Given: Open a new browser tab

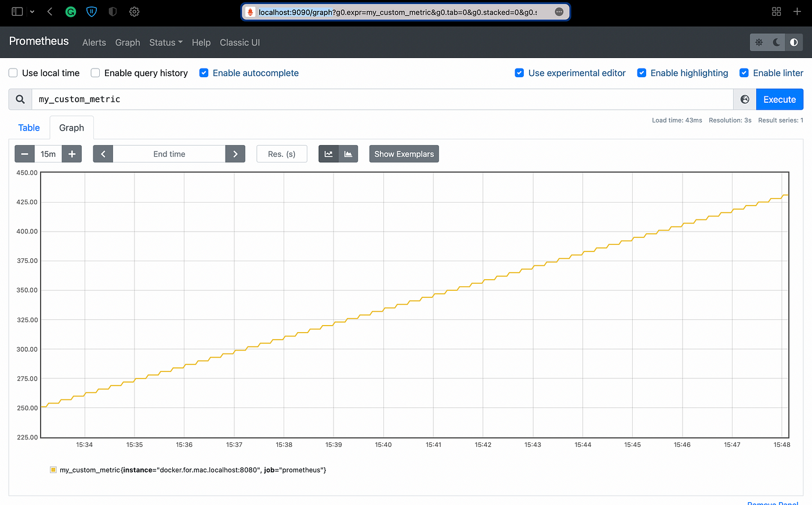Looking at the screenshot, I should [797, 12].
